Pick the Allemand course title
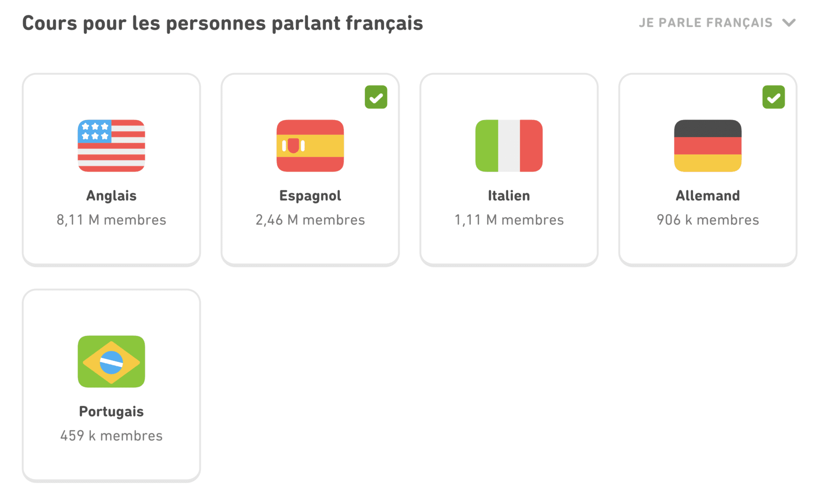 (708, 196)
